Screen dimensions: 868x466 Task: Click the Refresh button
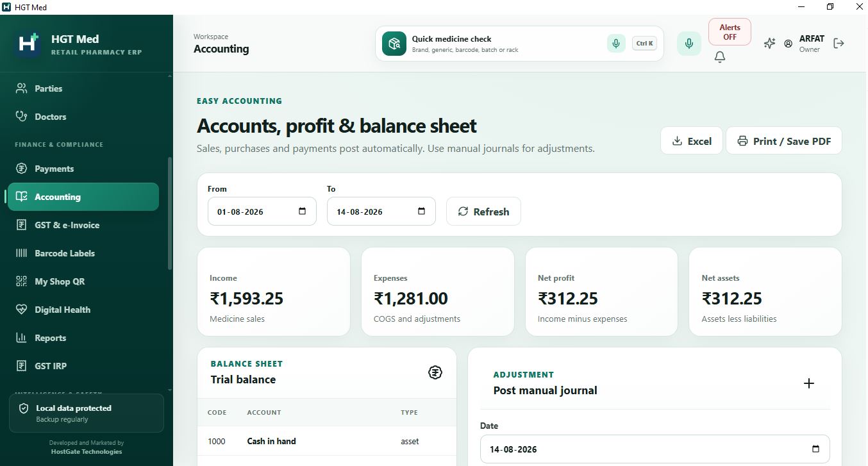[x=483, y=212]
